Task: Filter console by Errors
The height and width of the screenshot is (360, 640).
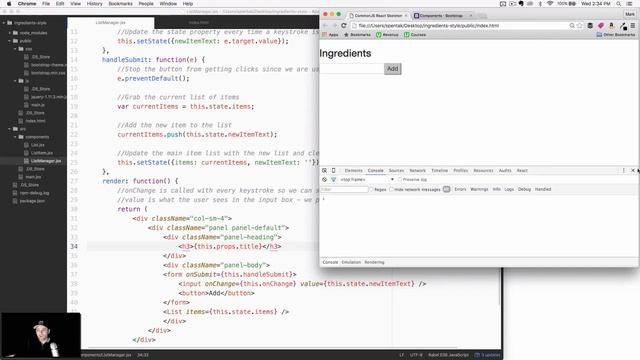Action: pos(460,189)
